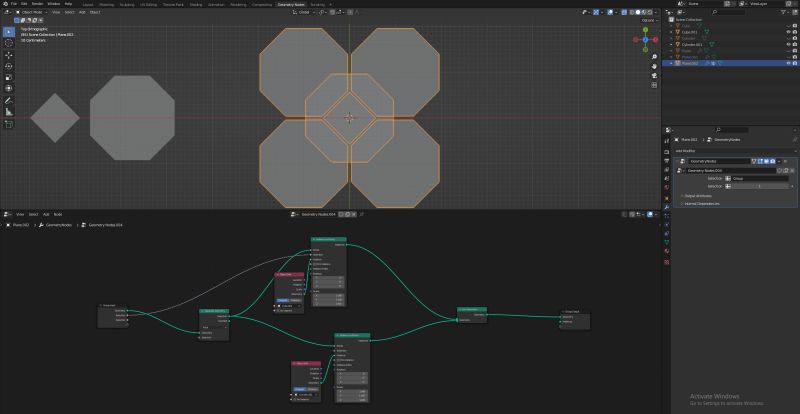The height and width of the screenshot is (414, 800).
Task: Toggle X-ray in viewport header
Action: (x=626, y=12)
